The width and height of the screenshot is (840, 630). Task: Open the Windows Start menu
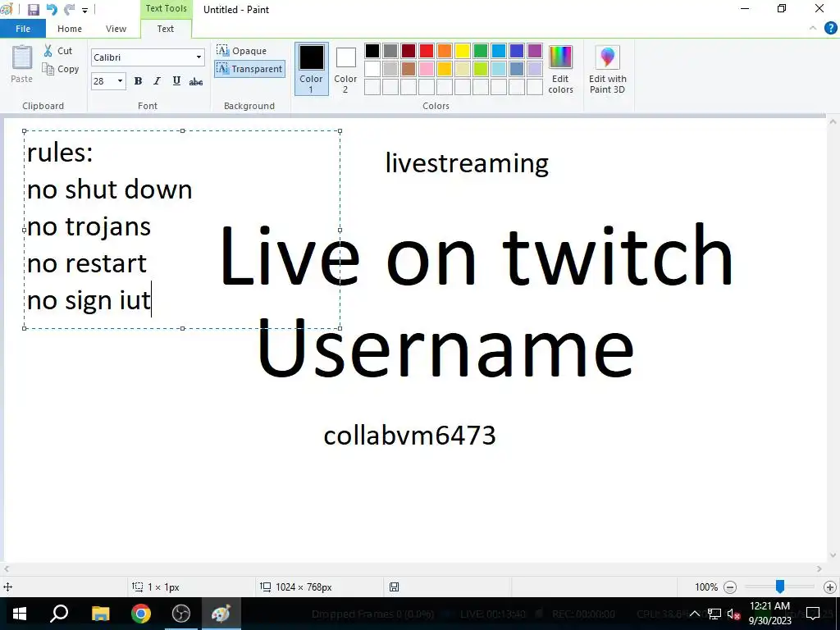[20, 614]
